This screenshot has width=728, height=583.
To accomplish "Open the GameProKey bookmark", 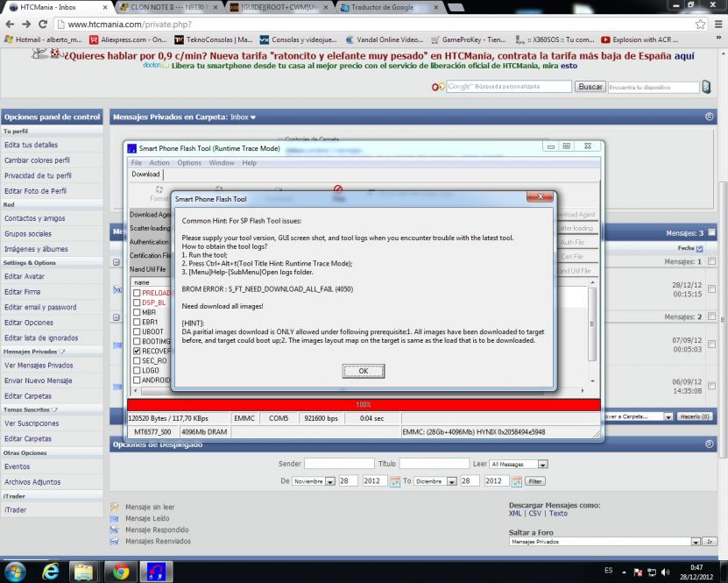I will click(x=469, y=40).
